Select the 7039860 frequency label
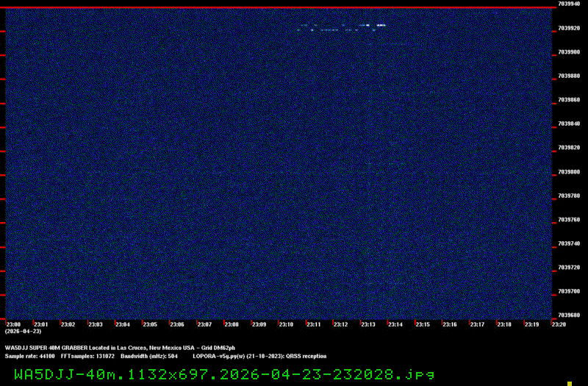The height and width of the screenshot is (386, 588). (569, 100)
